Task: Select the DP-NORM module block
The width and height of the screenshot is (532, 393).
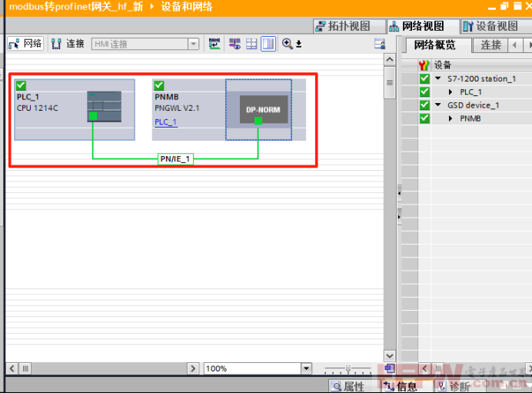Action: (264, 109)
